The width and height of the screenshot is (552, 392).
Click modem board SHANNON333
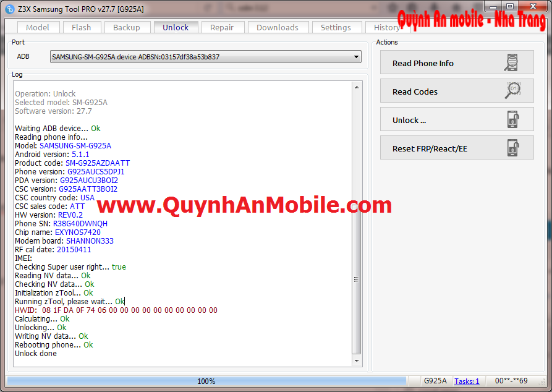pos(90,241)
